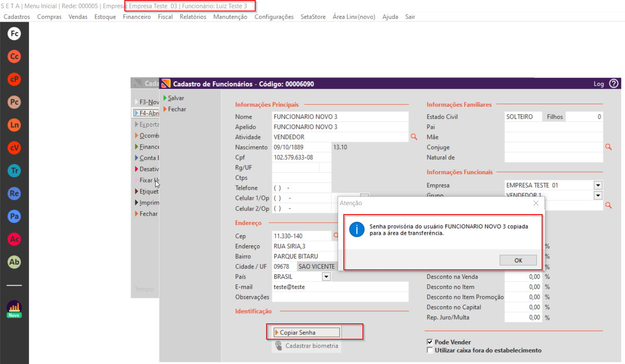This screenshot has width=625, height=364.
Task: Confirm the Atenção dialog with OK
Action: (518, 260)
